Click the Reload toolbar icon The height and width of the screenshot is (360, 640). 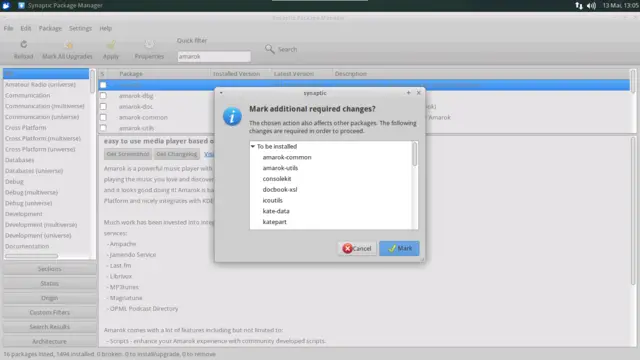[24, 44]
